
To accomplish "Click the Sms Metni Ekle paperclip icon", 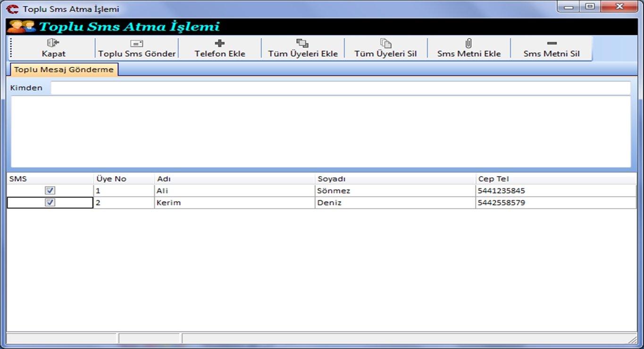I will tap(468, 43).
